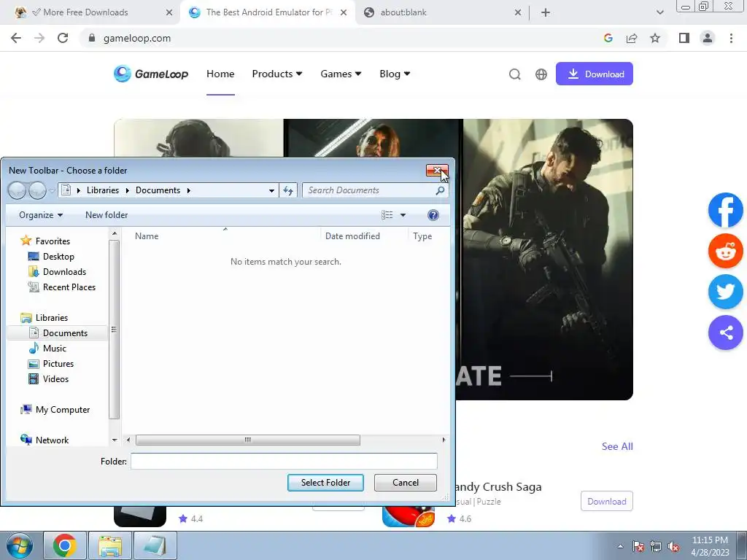Screen dimensions: 747x560
Task: Click the Chrome address bar URL
Action: click(x=136, y=38)
